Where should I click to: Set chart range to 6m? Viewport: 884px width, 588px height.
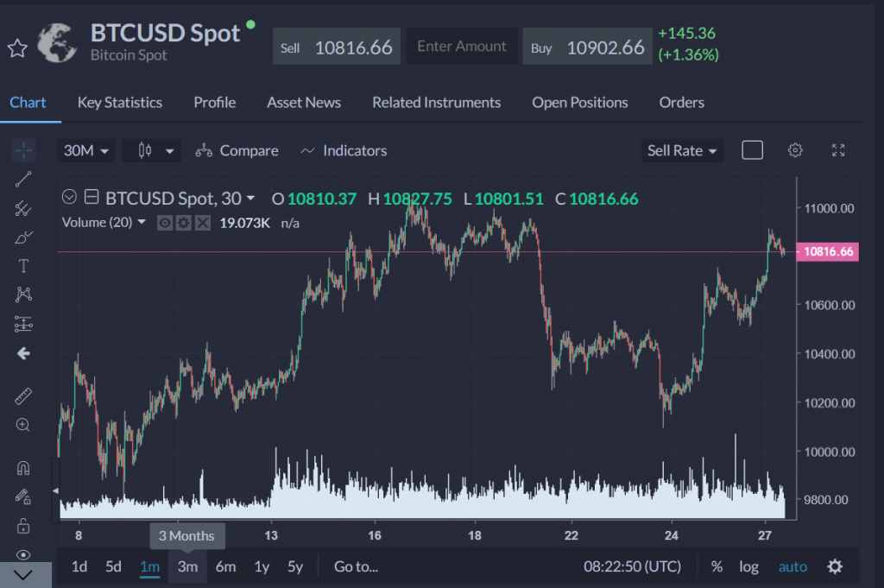click(225, 566)
